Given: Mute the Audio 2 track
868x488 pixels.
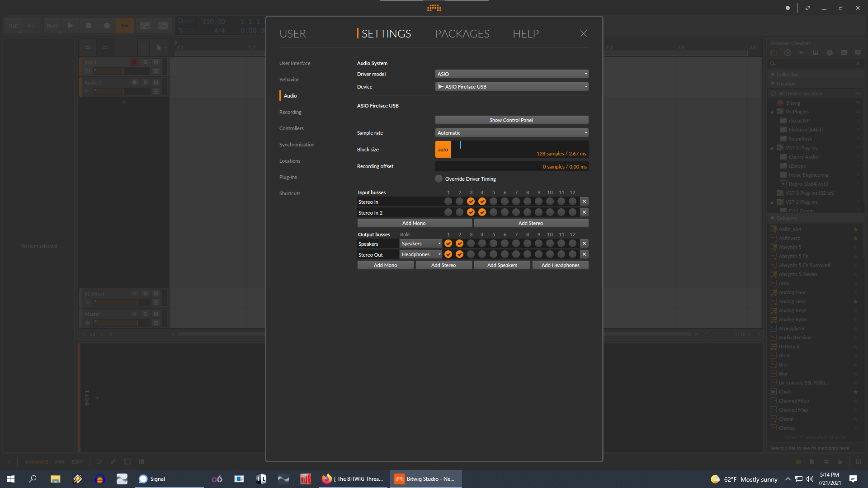Looking at the screenshot, I should point(156,83).
